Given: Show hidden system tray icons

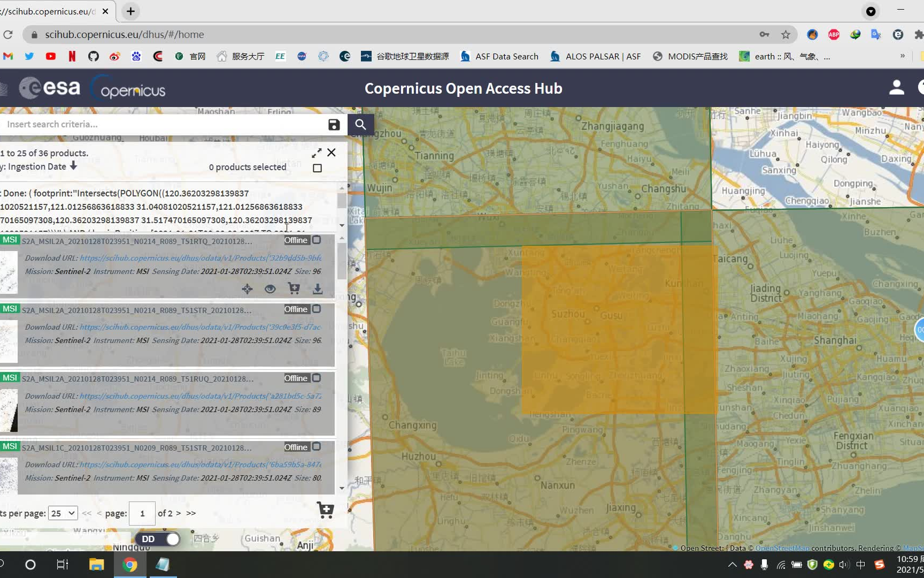Looking at the screenshot, I should [733, 565].
